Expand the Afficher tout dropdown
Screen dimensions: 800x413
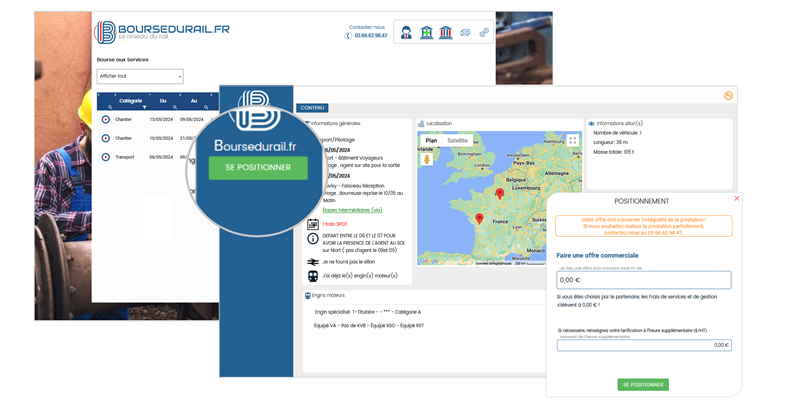[140, 76]
